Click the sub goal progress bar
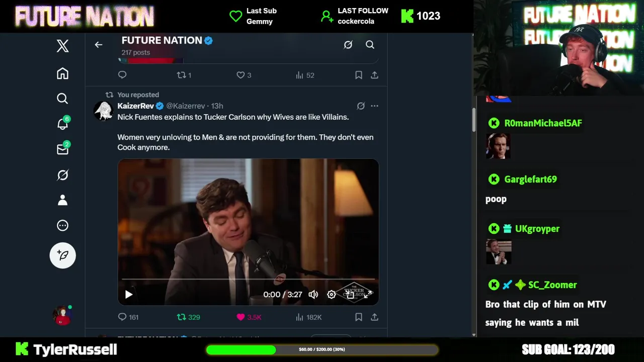 pyautogui.click(x=322, y=349)
